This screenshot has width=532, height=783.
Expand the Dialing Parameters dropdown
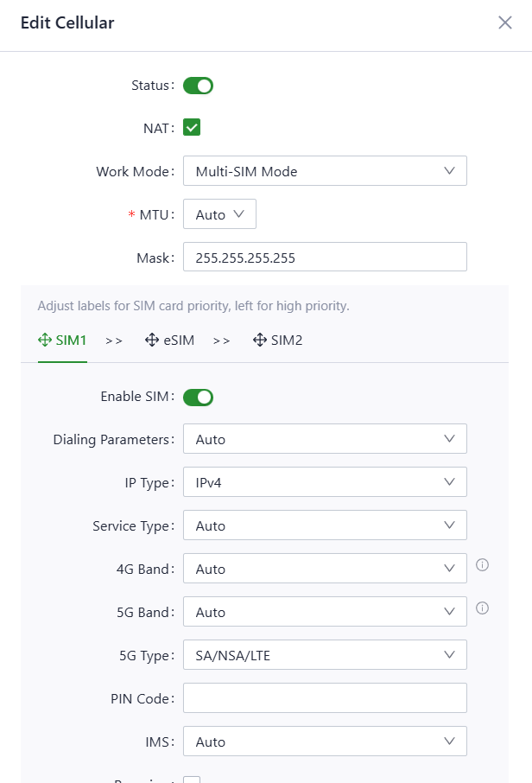(325, 439)
